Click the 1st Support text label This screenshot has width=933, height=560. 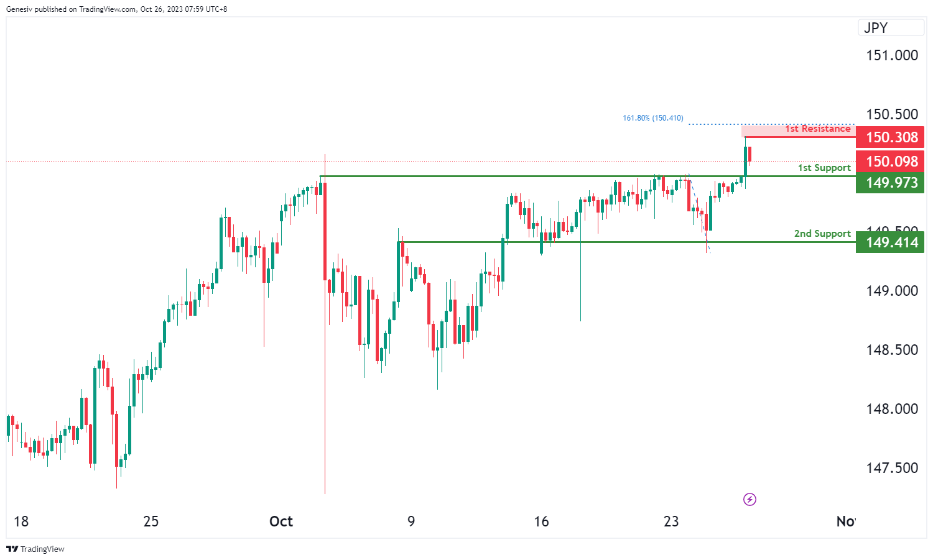click(x=824, y=168)
